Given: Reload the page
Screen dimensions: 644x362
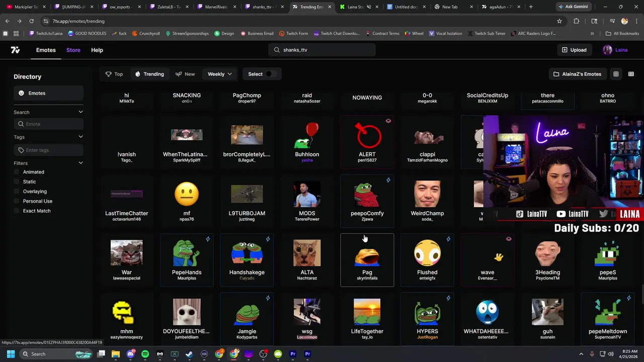Looking at the screenshot, I should (31, 21).
